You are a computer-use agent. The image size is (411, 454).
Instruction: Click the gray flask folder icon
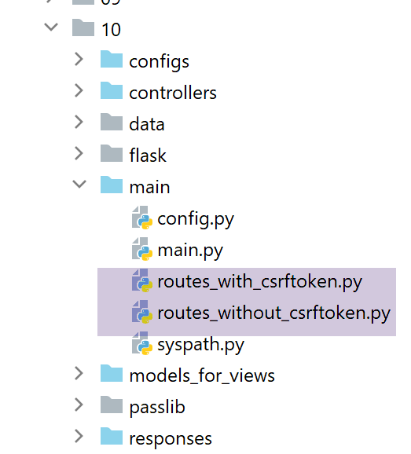pos(111,154)
